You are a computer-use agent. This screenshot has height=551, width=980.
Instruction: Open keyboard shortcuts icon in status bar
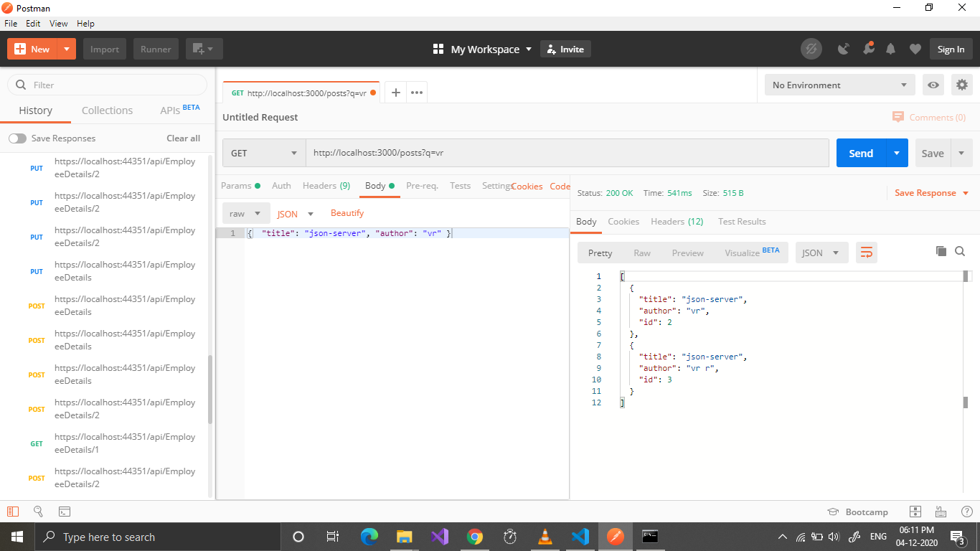point(941,512)
